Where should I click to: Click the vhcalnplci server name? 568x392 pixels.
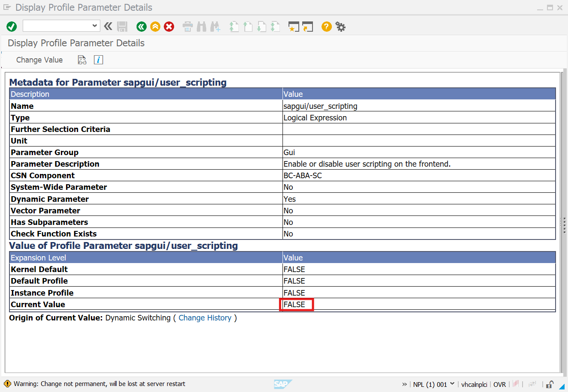pyautogui.click(x=474, y=384)
